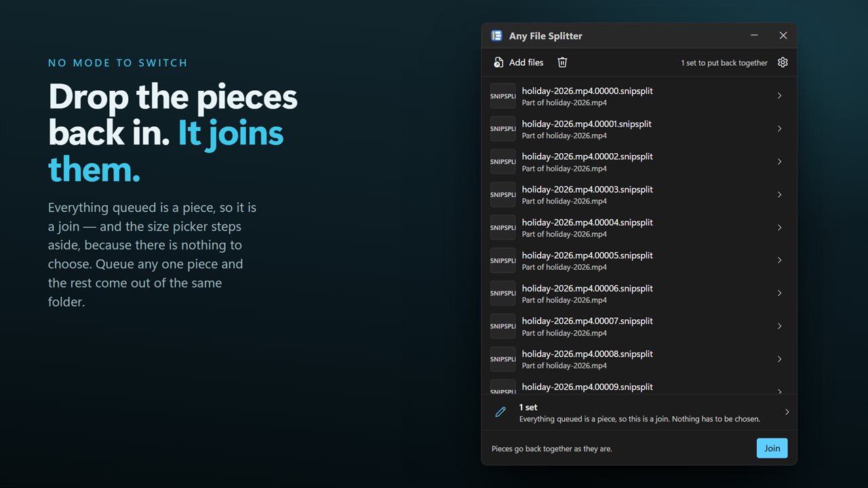
Task: Click the SNIPSPLIT icon for holiday-2026.mp4.00005.snipsplit
Action: (503, 260)
